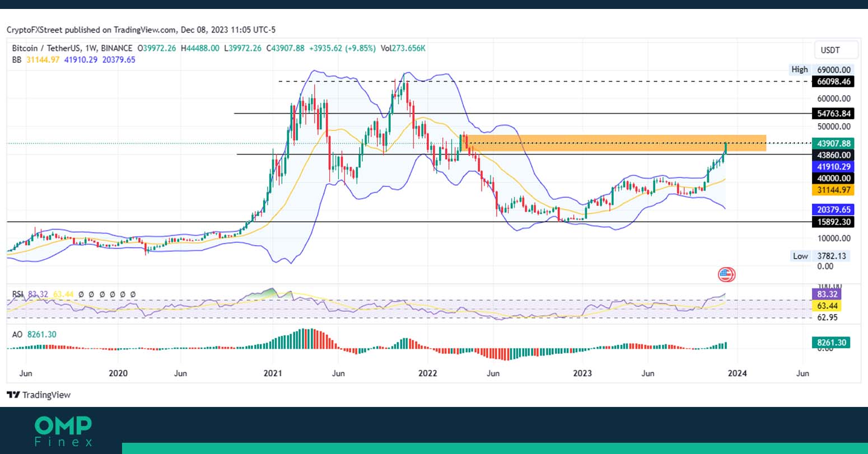868x454 pixels.
Task: Click the 20379.65 lower band label
Action: [833, 210]
